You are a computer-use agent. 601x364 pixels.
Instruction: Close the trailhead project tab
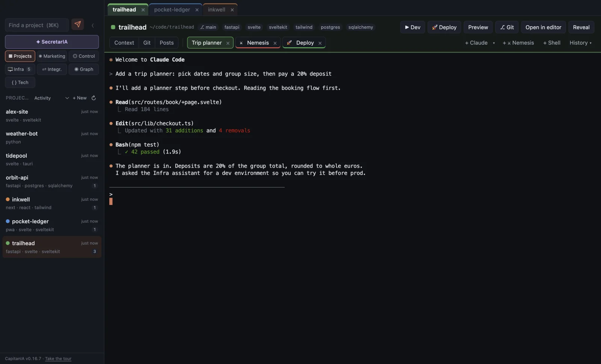point(143,10)
